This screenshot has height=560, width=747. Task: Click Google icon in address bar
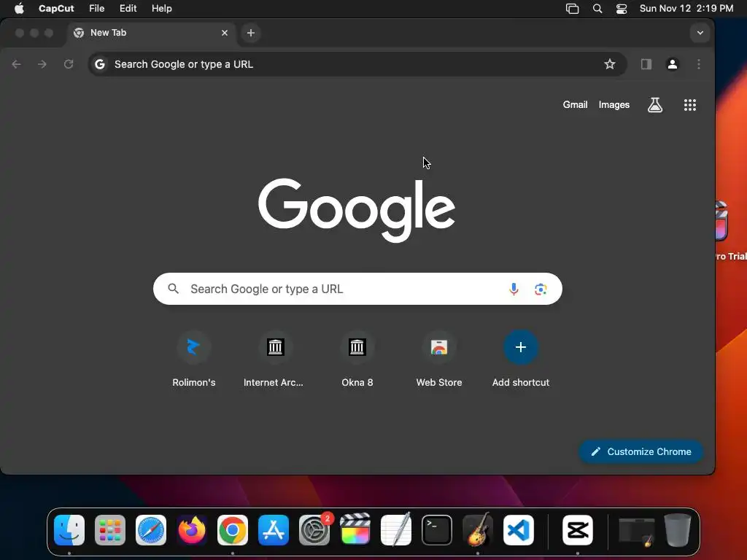(x=99, y=64)
